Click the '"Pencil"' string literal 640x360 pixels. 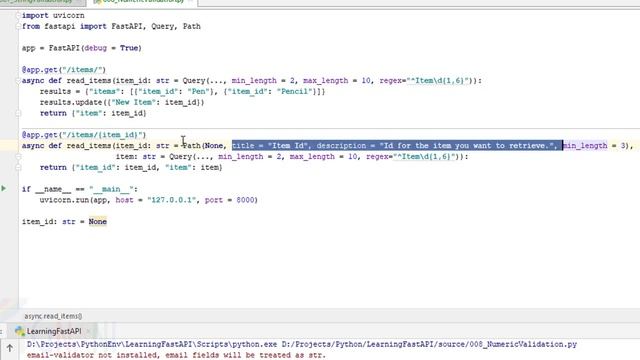(x=294, y=91)
